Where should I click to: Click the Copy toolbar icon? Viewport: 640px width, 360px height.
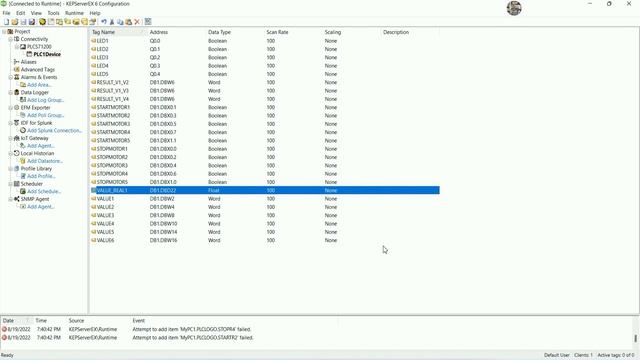pos(120,22)
